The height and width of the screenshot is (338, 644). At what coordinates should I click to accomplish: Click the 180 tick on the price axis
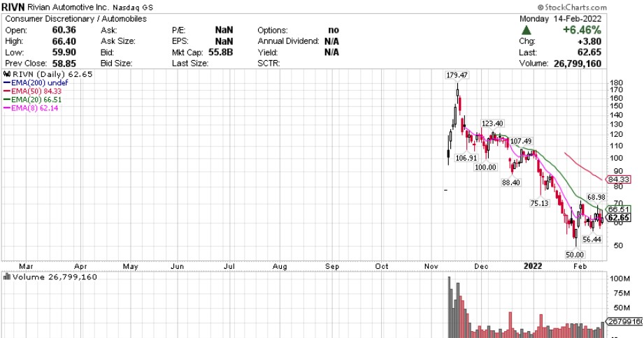click(x=617, y=82)
